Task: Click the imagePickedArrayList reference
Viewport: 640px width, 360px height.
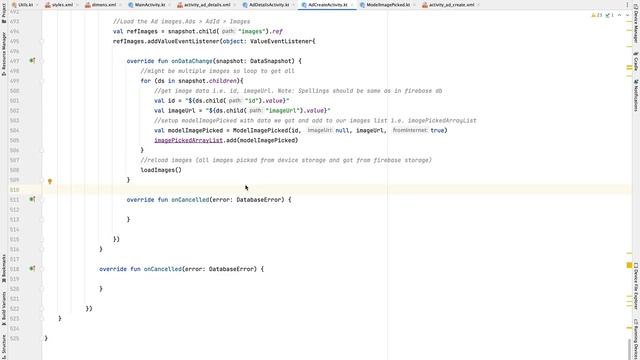Action: pyautogui.click(x=188, y=140)
